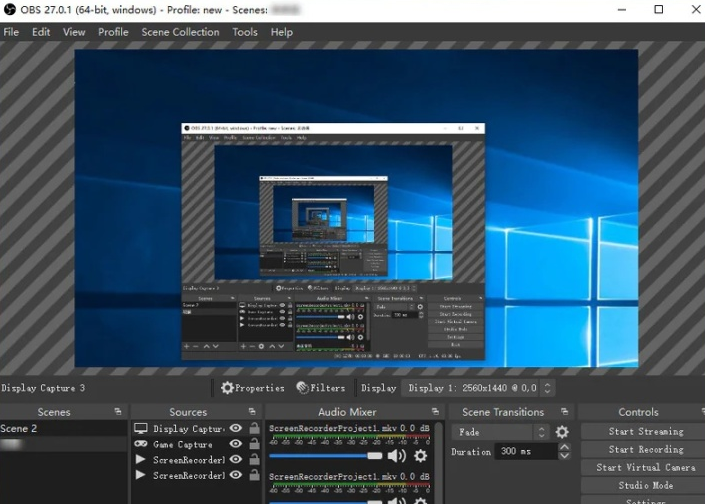The image size is (705, 504).
Task: Click the OBS logo in title bar
Action: [x=9, y=9]
